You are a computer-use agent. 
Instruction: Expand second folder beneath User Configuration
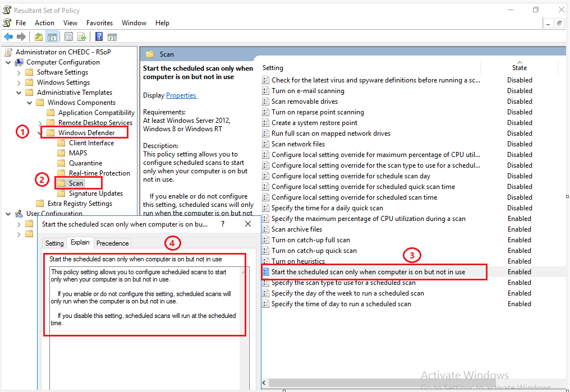(19, 234)
